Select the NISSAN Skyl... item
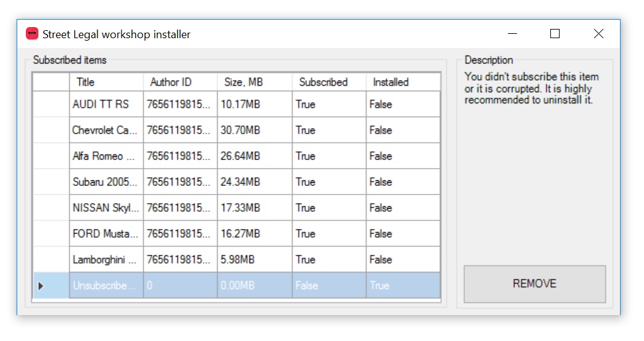Screen dimensions: 644x341 (x=106, y=208)
